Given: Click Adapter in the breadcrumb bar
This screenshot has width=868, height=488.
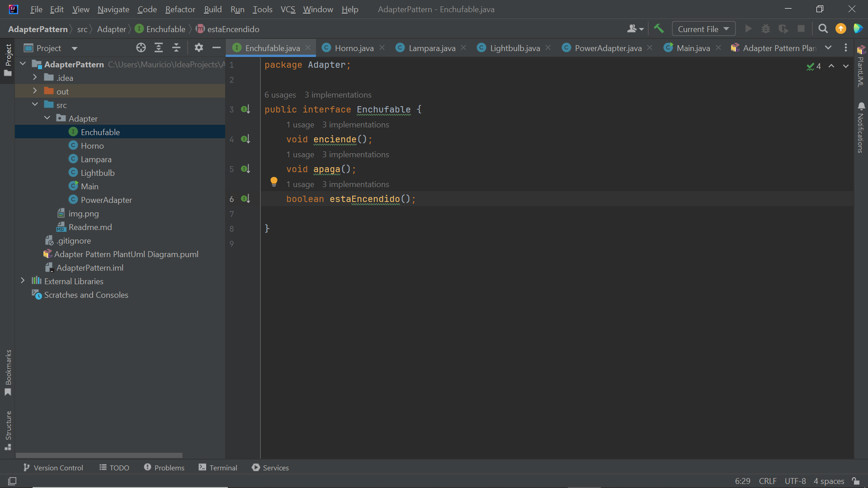Looking at the screenshot, I should pyautogui.click(x=112, y=29).
